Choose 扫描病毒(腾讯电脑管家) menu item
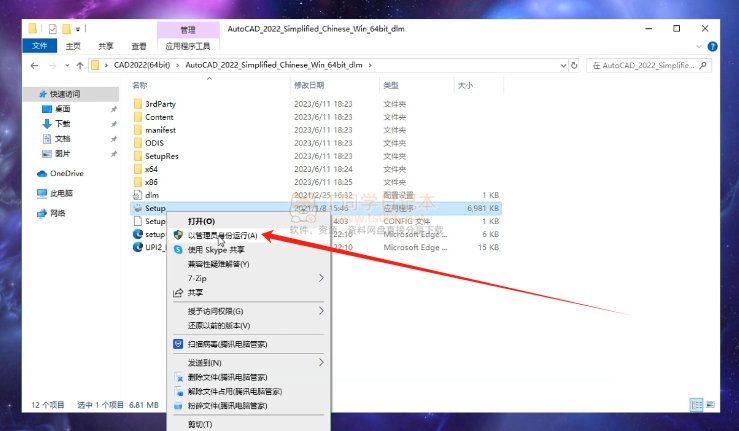The height and width of the screenshot is (431, 739). (228, 344)
